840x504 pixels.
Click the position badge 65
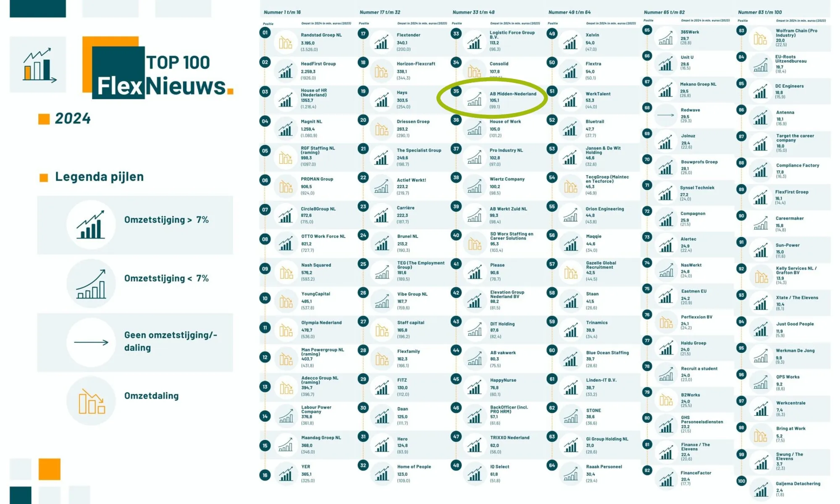(647, 30)
